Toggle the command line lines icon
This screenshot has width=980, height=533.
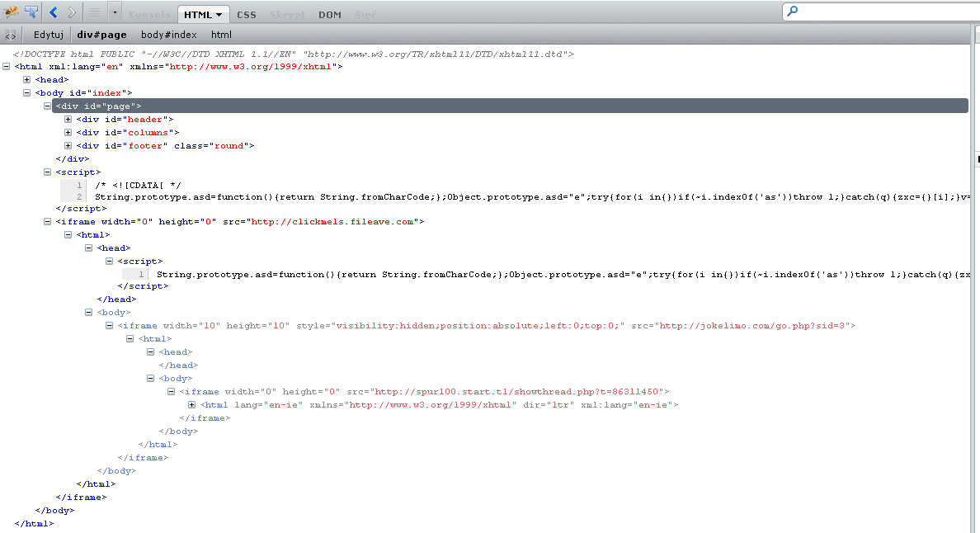94,12
